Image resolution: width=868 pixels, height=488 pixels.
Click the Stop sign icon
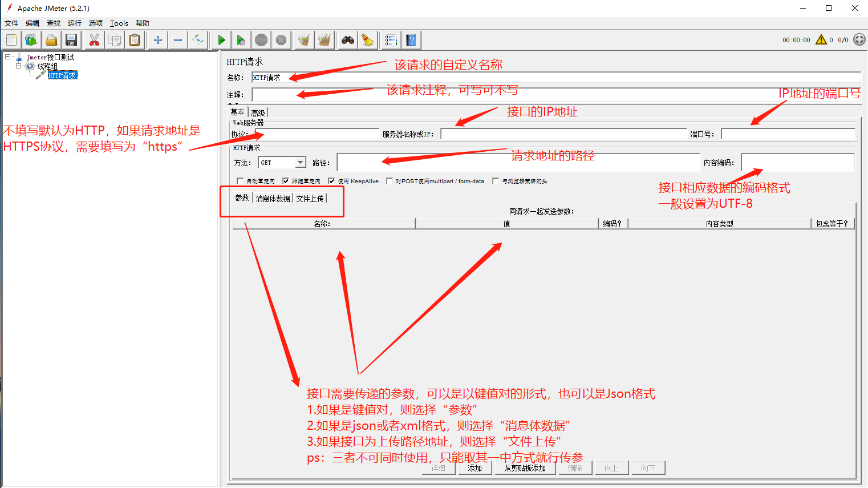point(261,40)
